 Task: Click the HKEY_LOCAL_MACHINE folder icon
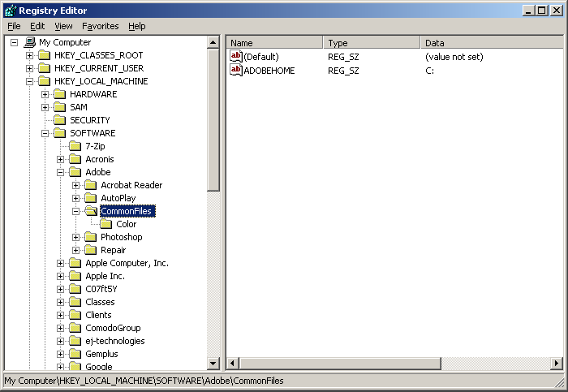(44, 81)
